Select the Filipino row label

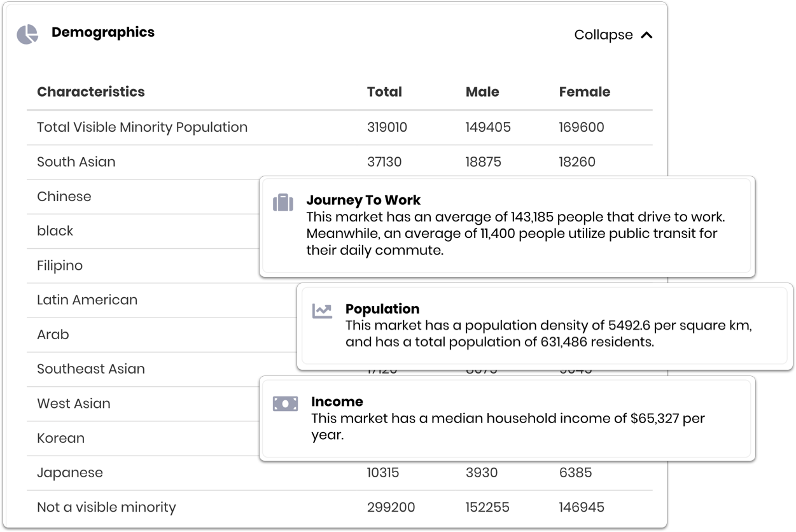(60, 265)
